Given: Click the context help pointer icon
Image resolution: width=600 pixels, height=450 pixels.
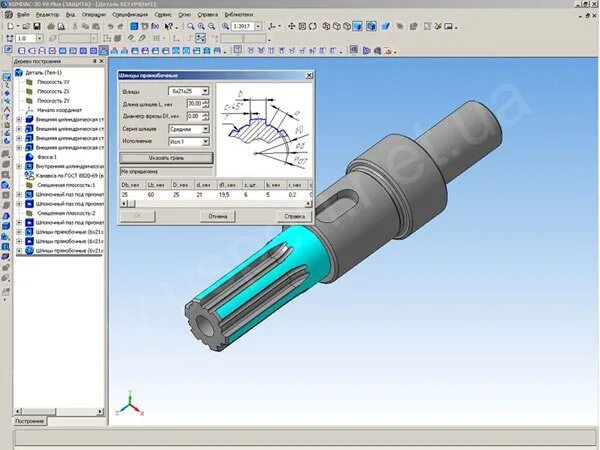Looking at the screenshot, I should click(168, 26).
